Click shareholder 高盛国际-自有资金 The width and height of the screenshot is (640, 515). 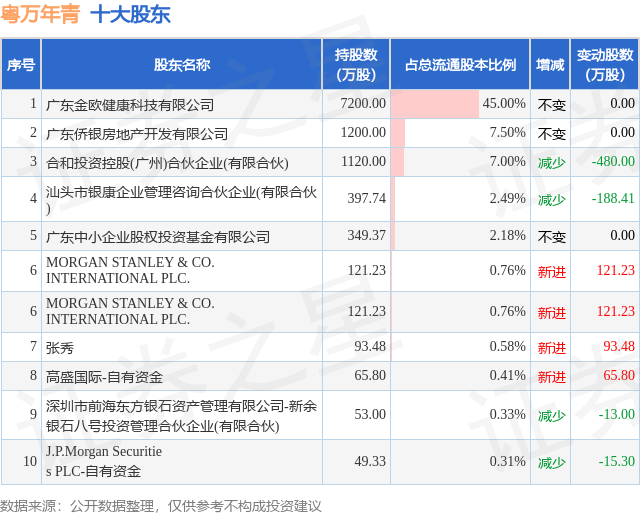click(x=104, y=377)
